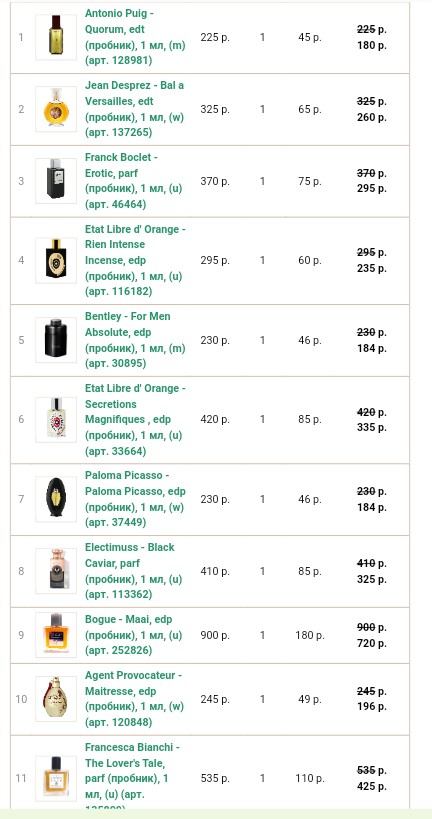Open the Antonio Puig - Quorum product link

pos(135,37)
